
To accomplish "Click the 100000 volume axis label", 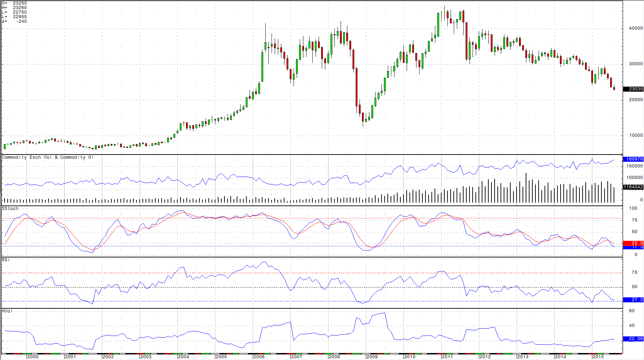I will tap(634, 178).
